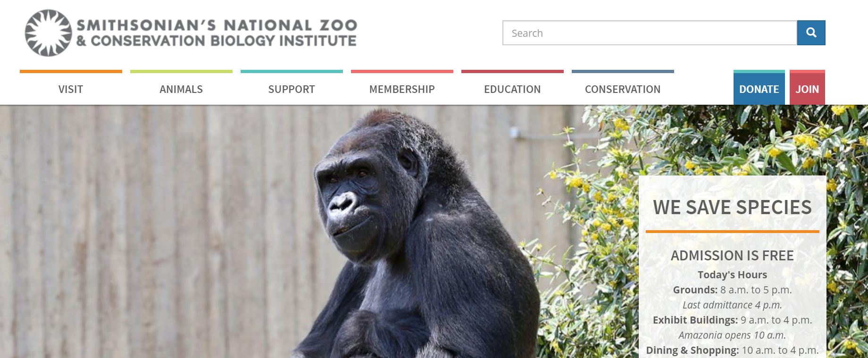Click the ADMISSION IS FREE text

pyautogui.click(x=732, y=256)
